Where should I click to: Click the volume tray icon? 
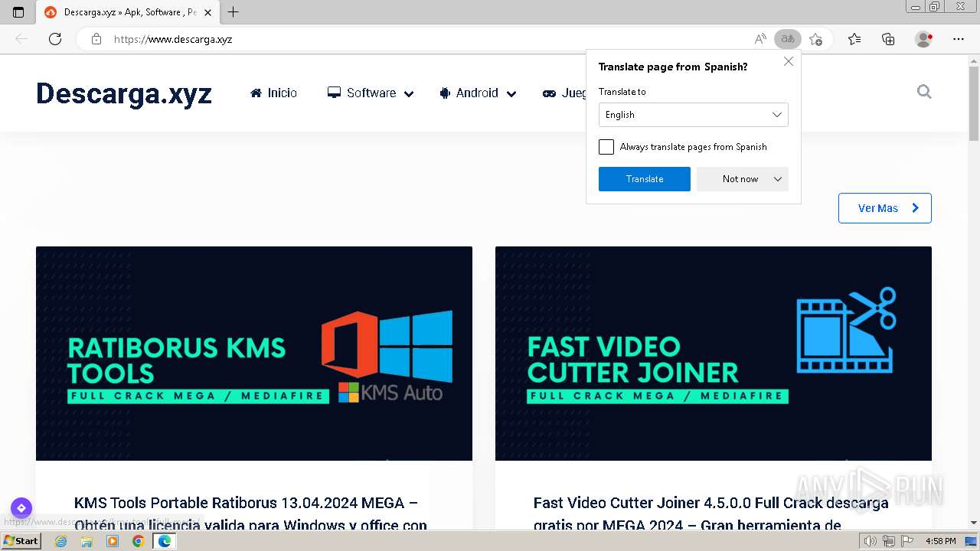pos(871,541)
